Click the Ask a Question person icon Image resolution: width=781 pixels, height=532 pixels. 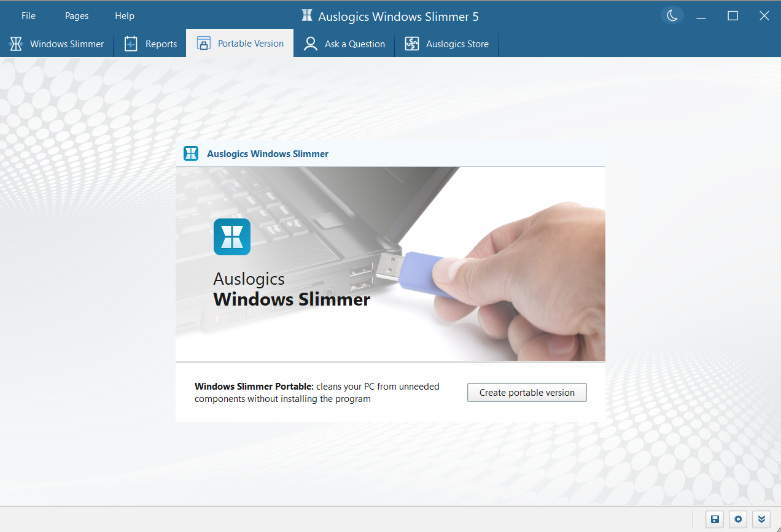310,44
